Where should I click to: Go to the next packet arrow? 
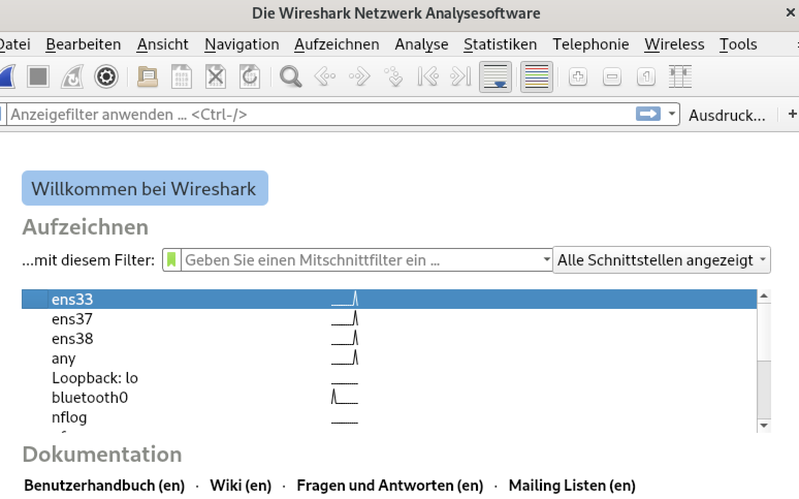pyautogui.click(x=359, y=77)
